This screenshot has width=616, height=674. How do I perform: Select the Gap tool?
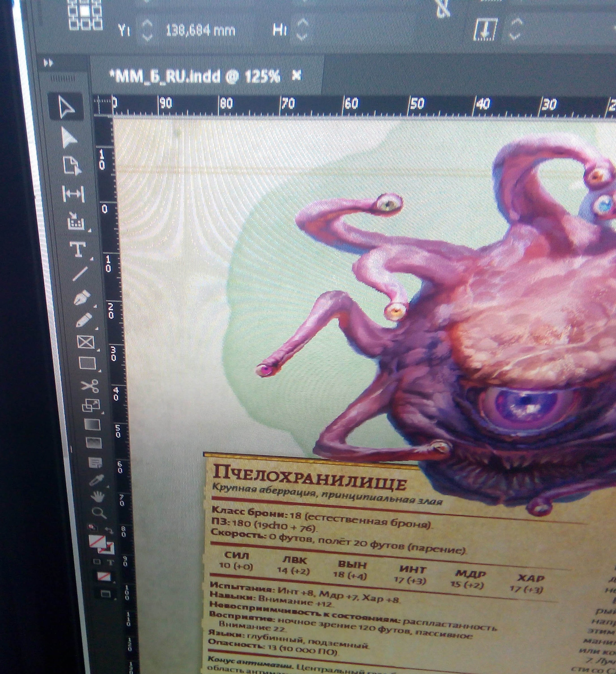point(74,194)
